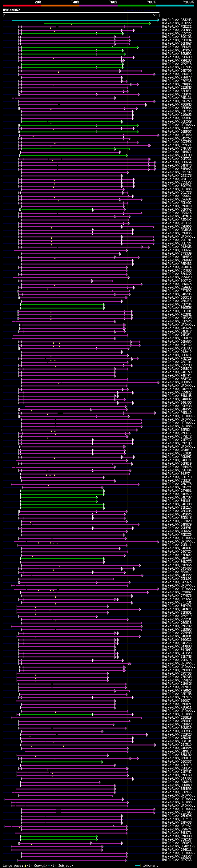197x868 pixels.
Task: Select the UniRef100_Q8L724 entry
Action: click(177, 244)
